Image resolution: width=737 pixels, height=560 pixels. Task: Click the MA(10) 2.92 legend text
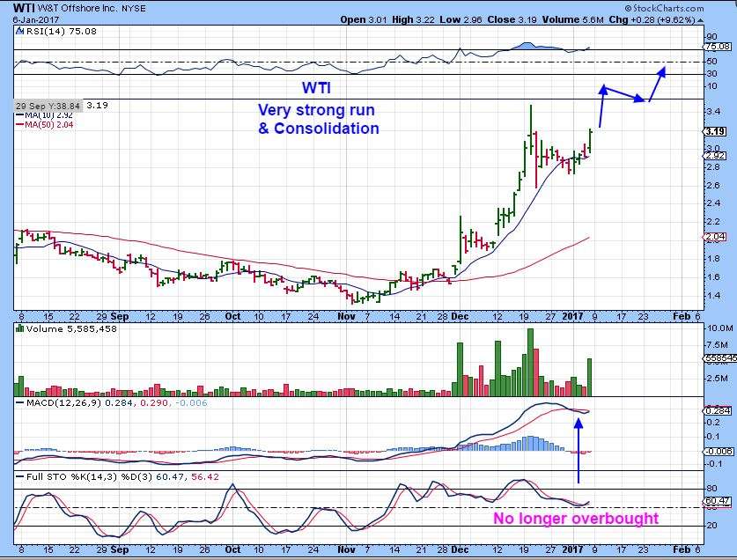click(48, 115)
